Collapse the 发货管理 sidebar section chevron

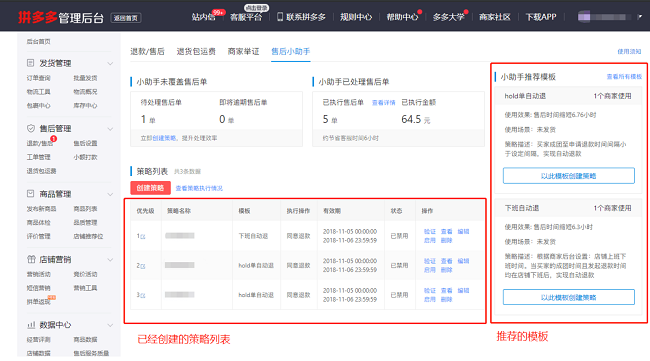(x=110, y=63)
